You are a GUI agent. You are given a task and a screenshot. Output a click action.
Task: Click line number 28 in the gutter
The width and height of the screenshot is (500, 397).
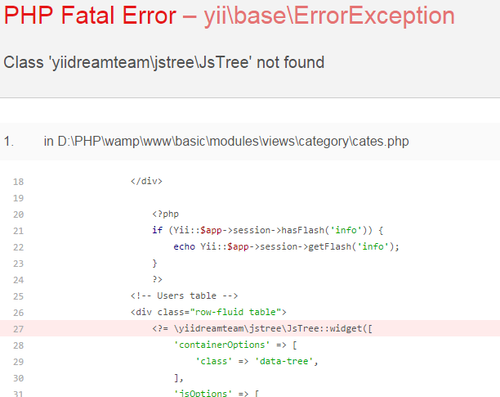[18, 346]
